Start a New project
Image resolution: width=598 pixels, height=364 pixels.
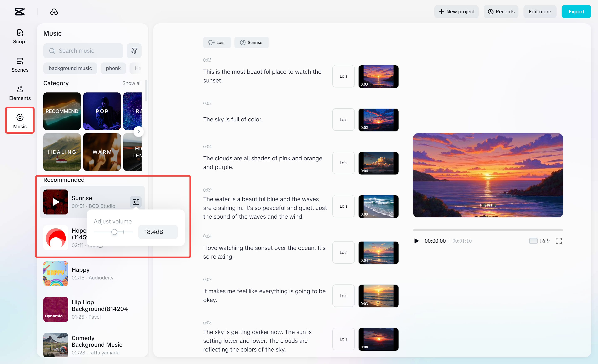456,11
